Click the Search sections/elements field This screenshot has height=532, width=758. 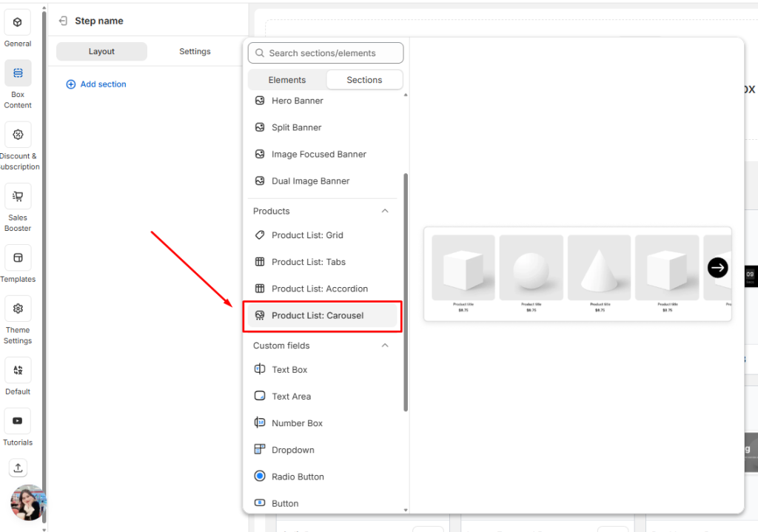click(326, 53)
